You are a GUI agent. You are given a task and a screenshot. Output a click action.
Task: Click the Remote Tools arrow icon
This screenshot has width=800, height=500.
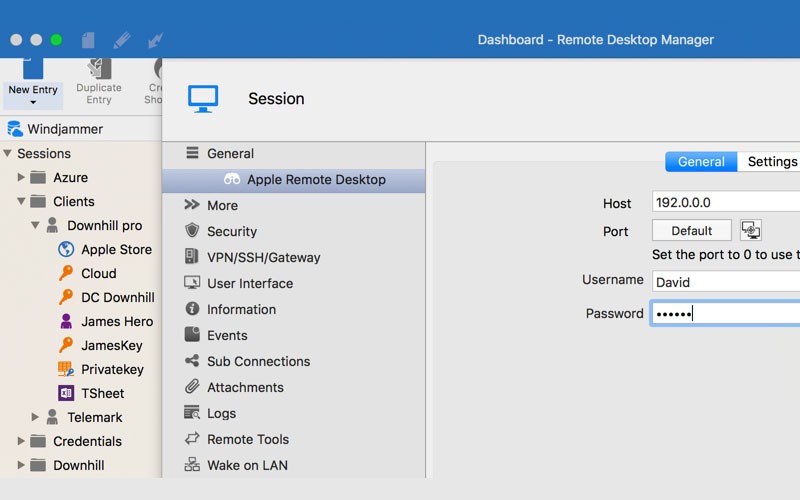click(192, 438)
